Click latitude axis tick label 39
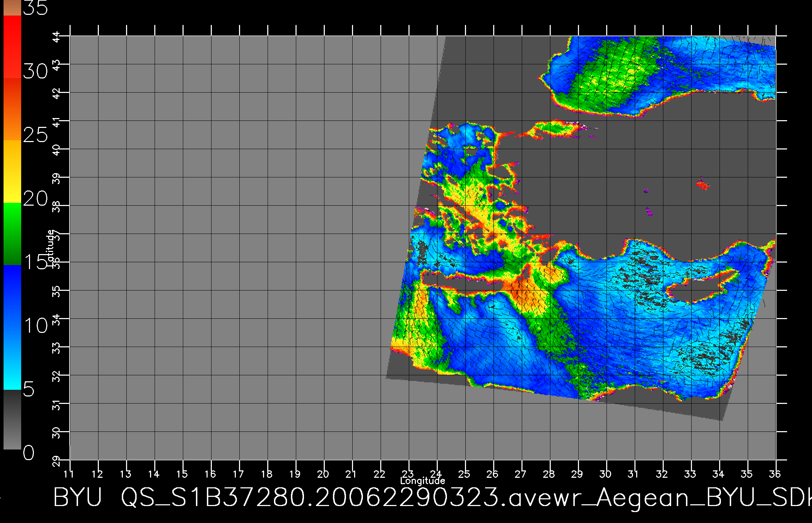This screenshot has height=523, width=812. click(56, 178)
